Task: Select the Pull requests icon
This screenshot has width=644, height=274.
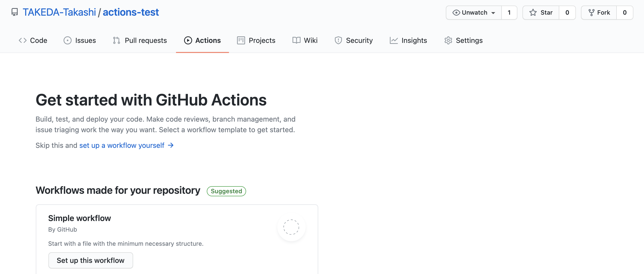Action: coord(116,40)
